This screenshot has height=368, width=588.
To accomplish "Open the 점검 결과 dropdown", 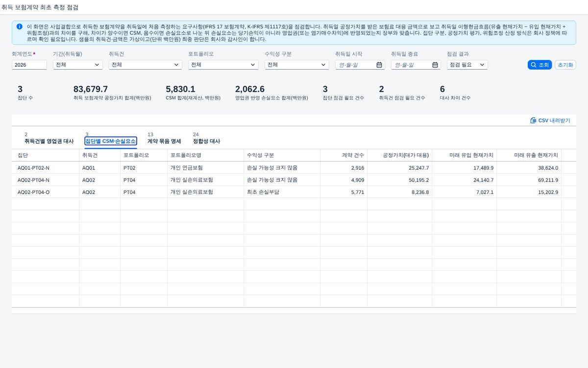I will click(467, 65).
